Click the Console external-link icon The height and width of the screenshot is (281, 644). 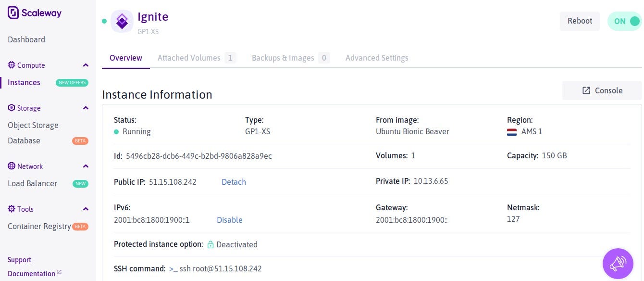(x=586, y=90)
